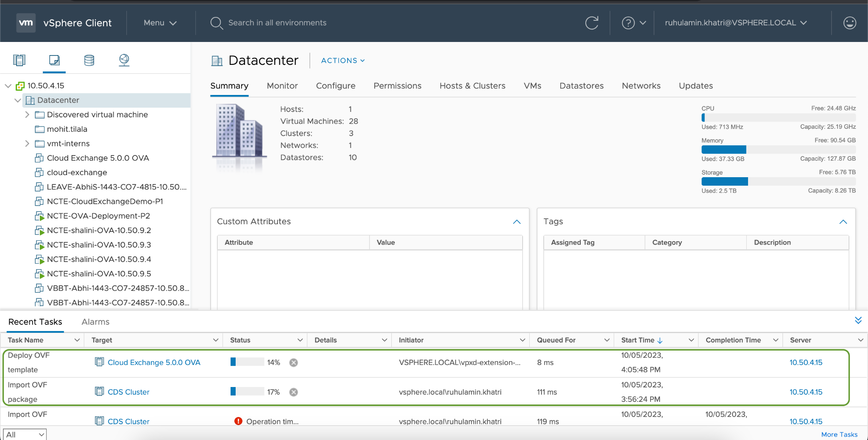This screenshot has width=868, height=440.
Task: Open the Task Name column filter dropdown
Action: tap(77, 340)
